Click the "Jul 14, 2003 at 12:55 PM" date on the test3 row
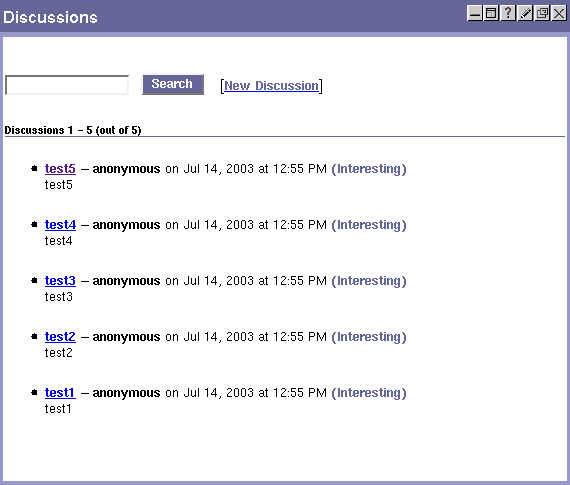 tap(255, 281)
